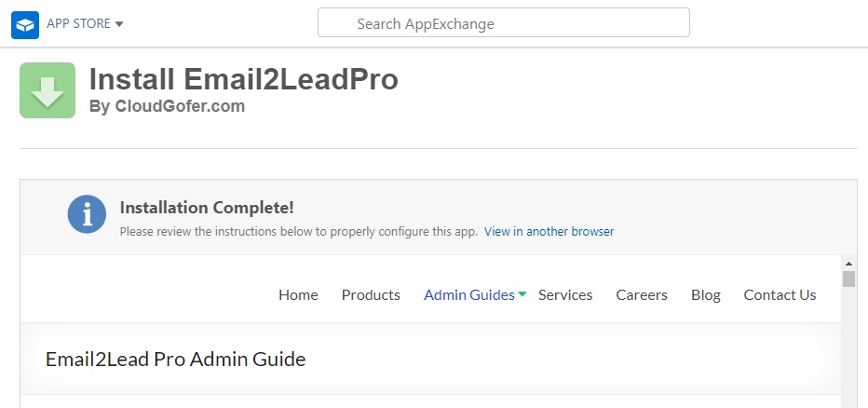The image size is (868, 408).
Task: Click the scrollbar up arrow
Action: point(848,264)
